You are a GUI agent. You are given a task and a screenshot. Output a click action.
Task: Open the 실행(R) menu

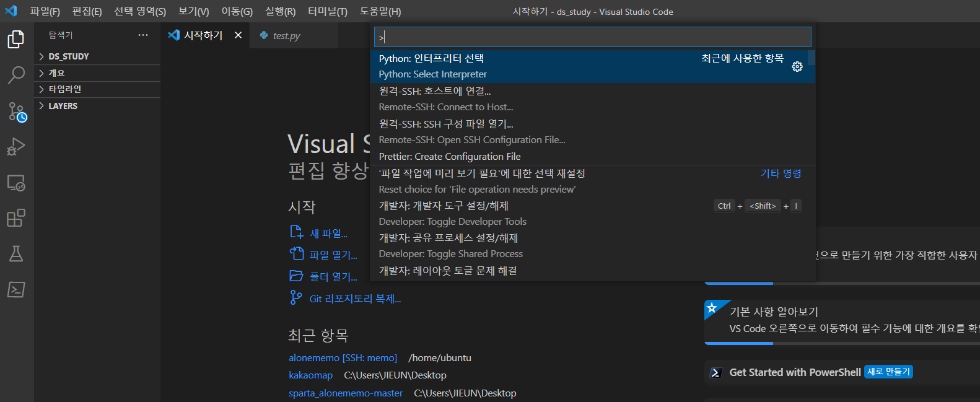click(281, 12)
